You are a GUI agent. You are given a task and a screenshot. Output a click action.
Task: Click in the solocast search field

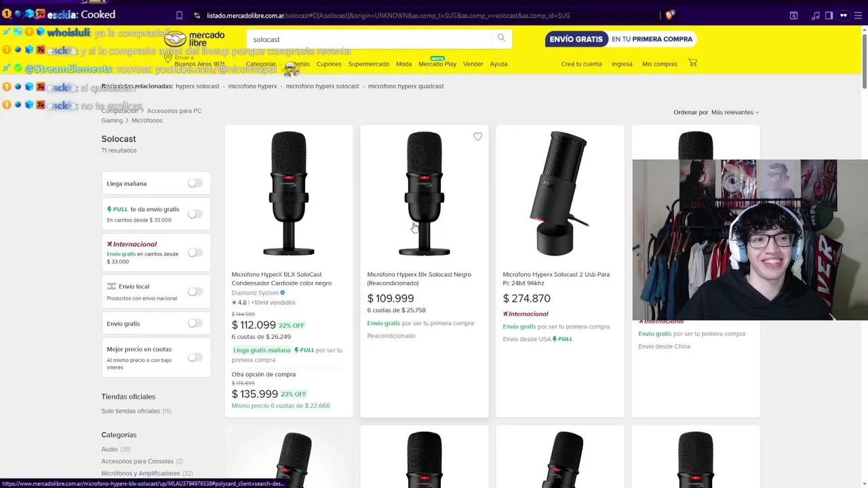(370, 39)
